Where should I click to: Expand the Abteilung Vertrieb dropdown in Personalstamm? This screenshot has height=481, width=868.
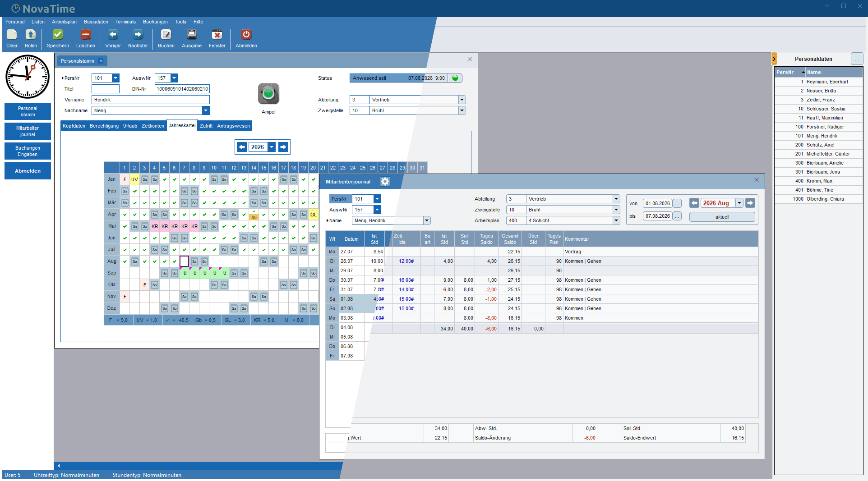point(462,100)
